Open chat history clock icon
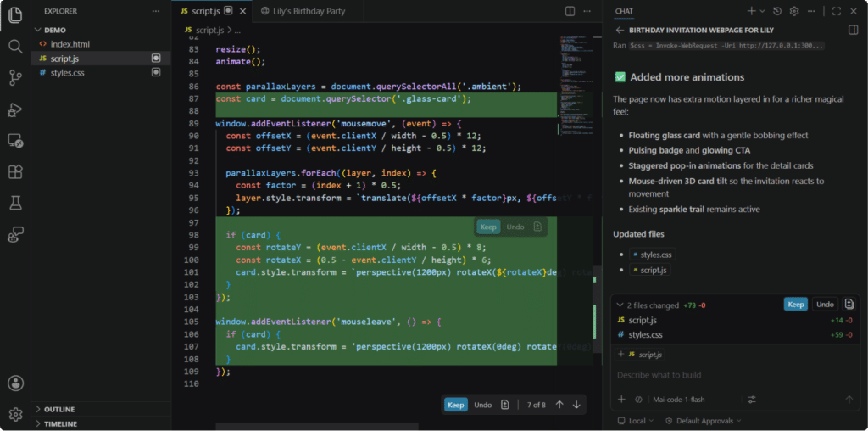Viewport: 868px width, 431px height. (777, 11)
